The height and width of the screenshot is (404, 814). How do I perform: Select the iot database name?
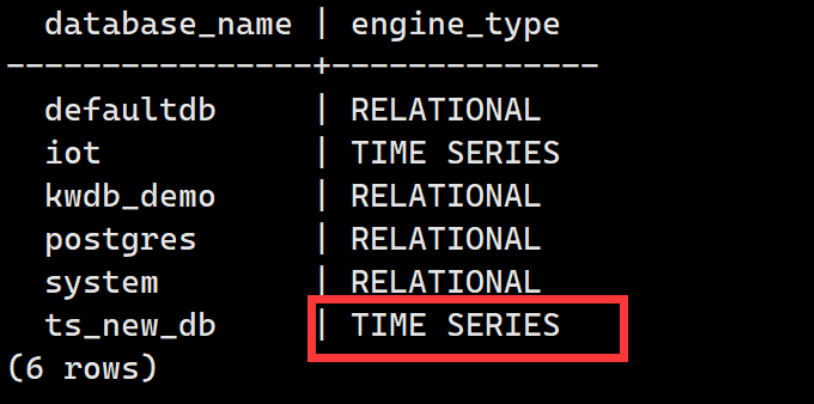click(73, 153)
